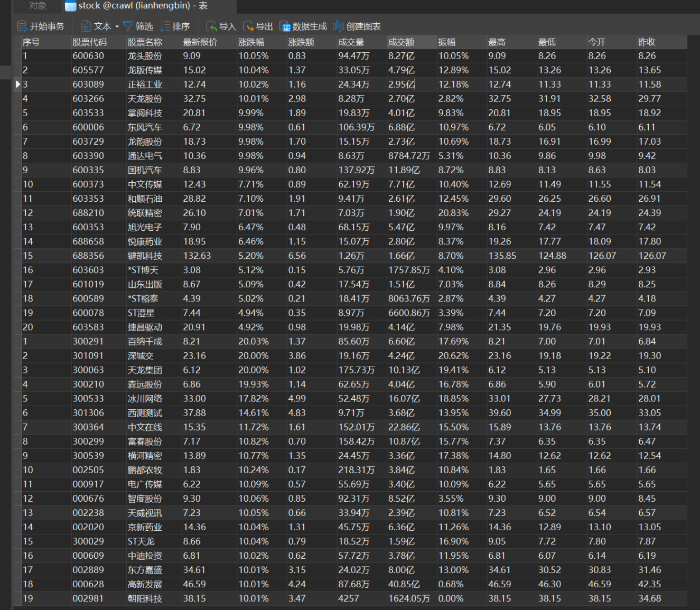Select the 昨收 column header
Viewport: 700px width, 610px height.
pyautogui.click(x=662, y=42)
